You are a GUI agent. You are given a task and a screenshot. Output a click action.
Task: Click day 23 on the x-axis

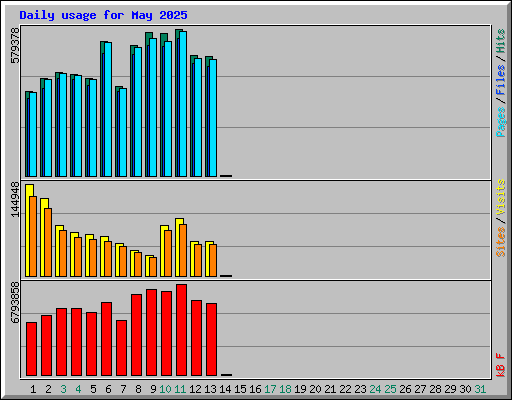coord(360,389)
